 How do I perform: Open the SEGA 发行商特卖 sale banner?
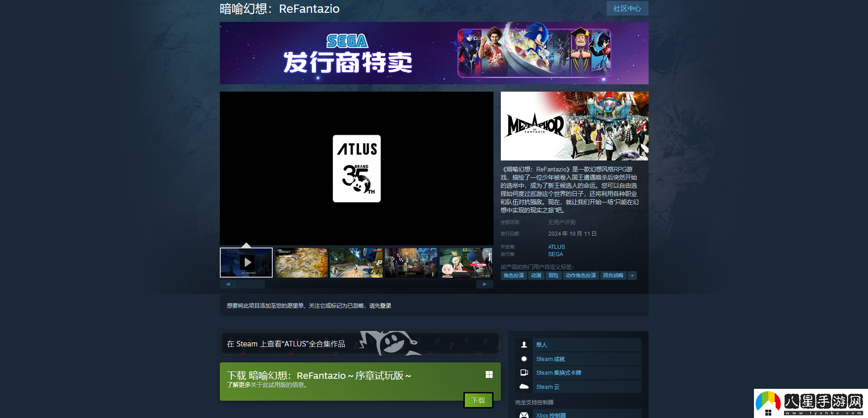[434, 53]
